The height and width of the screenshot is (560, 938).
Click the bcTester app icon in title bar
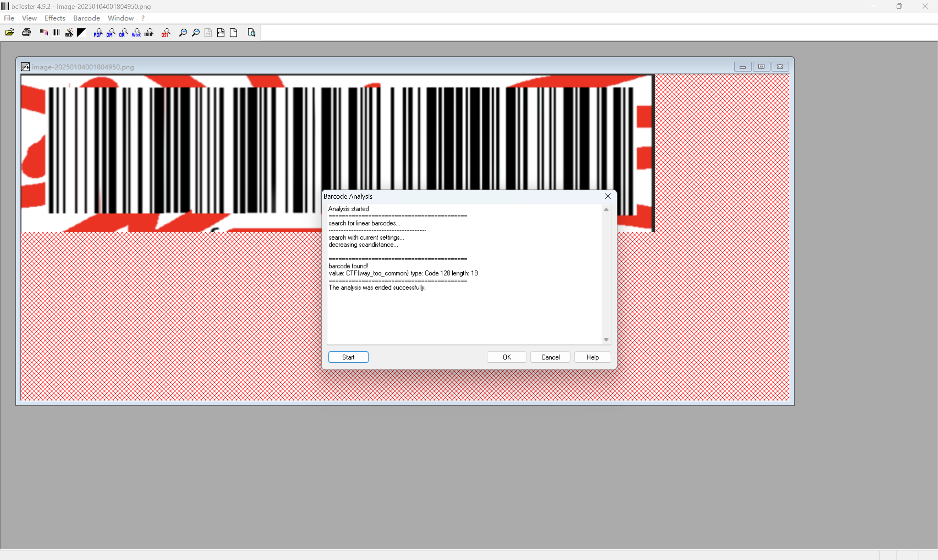pyautogui.click(x=5, y=6)
